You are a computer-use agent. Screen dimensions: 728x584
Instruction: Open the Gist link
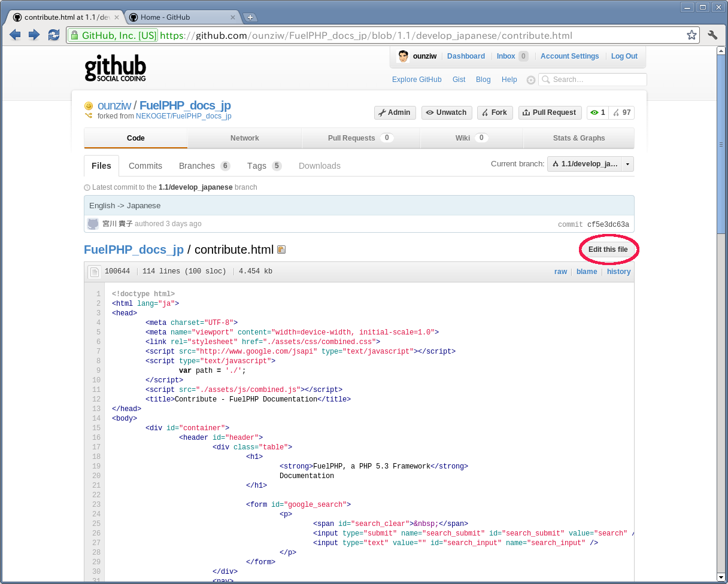459,80
